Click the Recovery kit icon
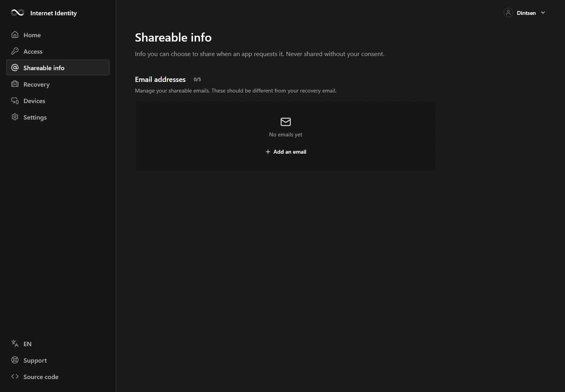 (x=15, y=84)
